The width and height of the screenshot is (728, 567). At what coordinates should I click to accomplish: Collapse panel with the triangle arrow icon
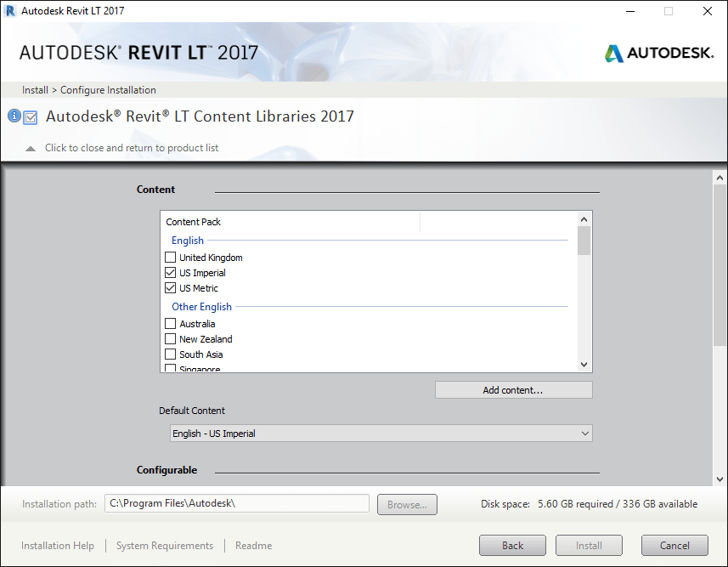click(x=31, y=149)
